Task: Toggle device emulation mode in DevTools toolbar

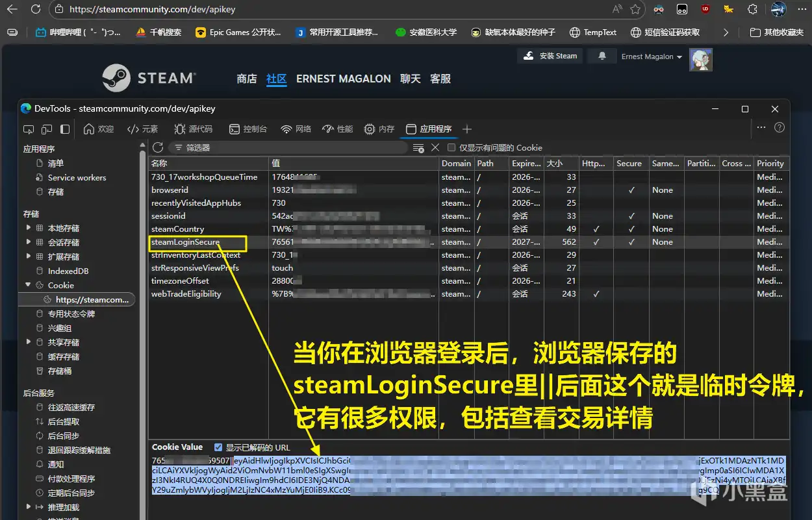Action: click(46, 129)
